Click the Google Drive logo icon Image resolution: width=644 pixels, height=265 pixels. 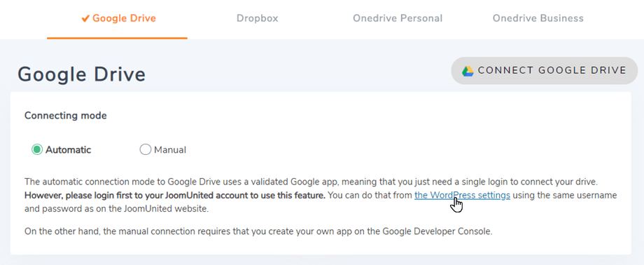468,72
